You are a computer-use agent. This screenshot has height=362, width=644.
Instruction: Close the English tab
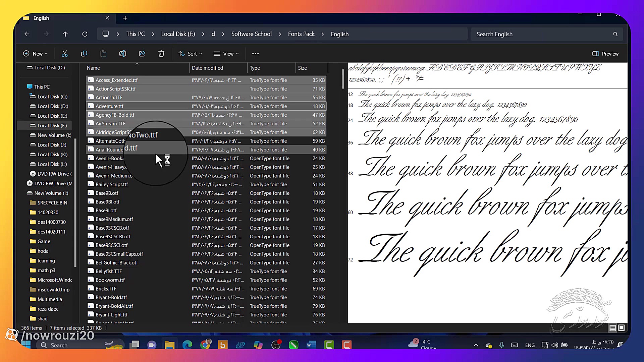coord(107,18)
